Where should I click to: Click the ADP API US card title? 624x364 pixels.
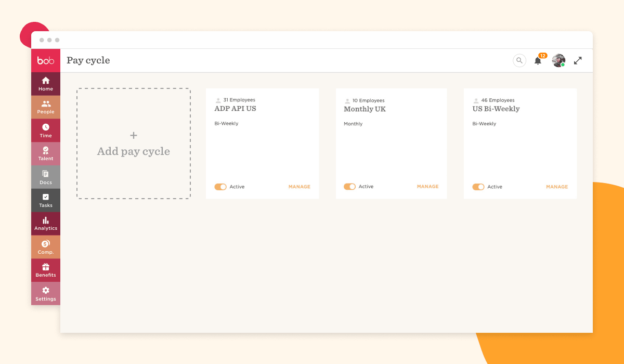pyautogui.click(x=235, y=109)
